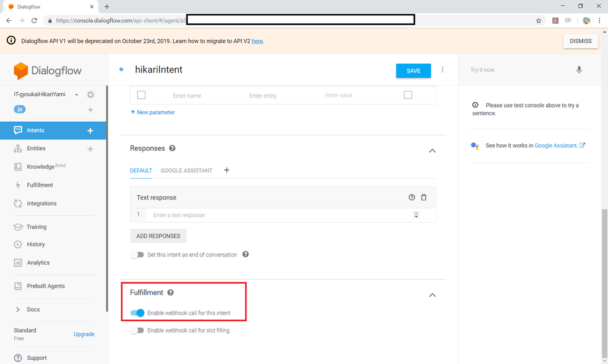Open Chrome menu three dots
This screenshot has width=608, height=364.
[600, 21]
